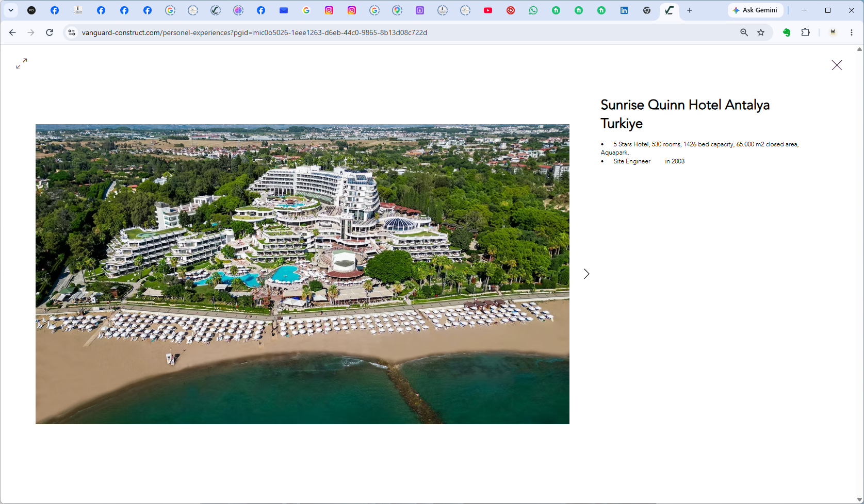The width and height of the screenshot is (864, 504).
Task: Click the Ask Gemini button
Action: click(755, 10)
